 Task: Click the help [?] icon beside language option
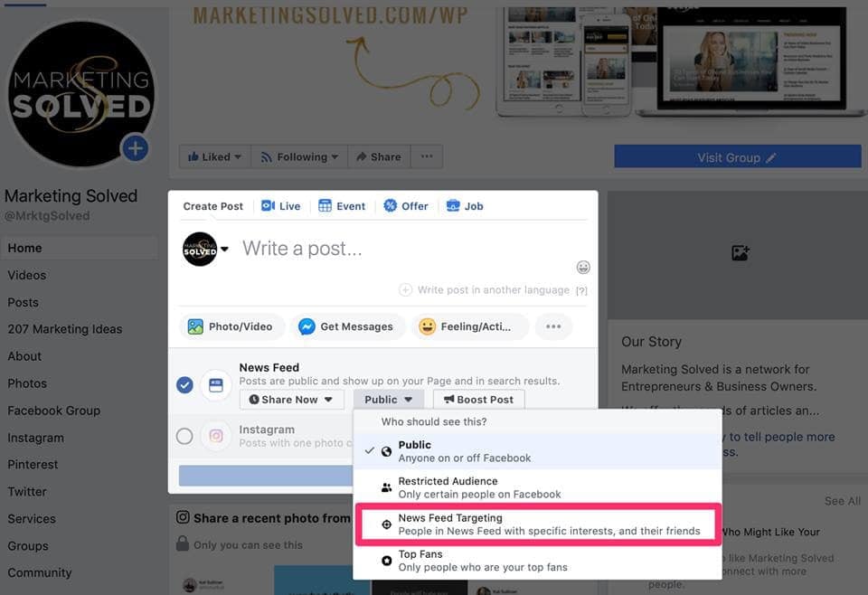point(581,290)
